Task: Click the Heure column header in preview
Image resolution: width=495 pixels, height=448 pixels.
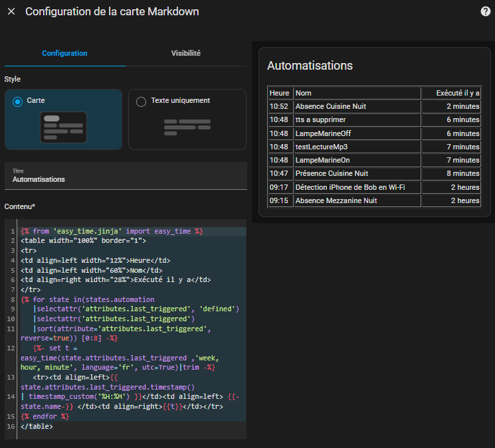Action: 279,93
